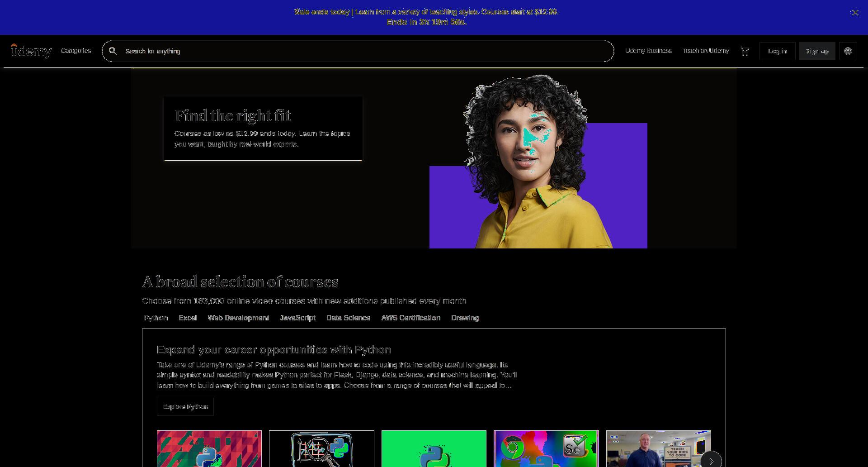Open the Categories menu
868x467 pixels.
[76, 51]
